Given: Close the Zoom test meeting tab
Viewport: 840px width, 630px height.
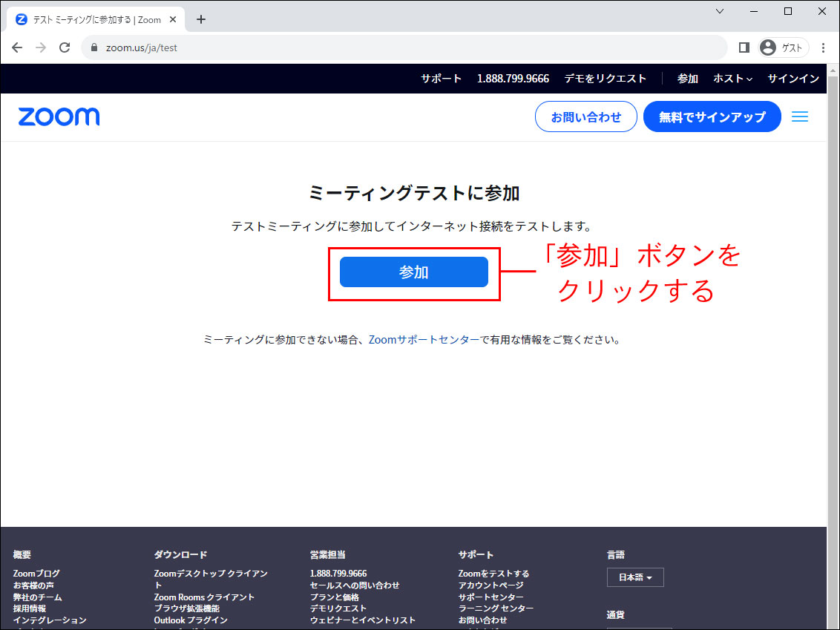Looking at the screenshot, I should pyautogui.click(x=173, y=19).
